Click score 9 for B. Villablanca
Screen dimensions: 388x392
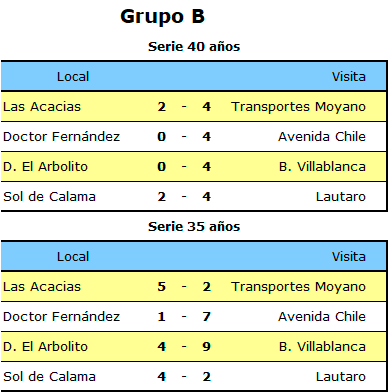point(207,347)
